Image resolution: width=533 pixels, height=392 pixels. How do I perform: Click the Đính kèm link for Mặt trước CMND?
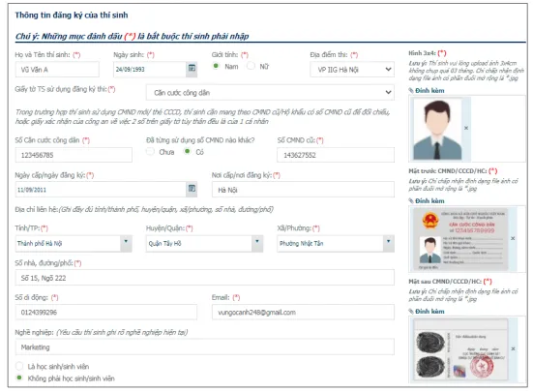pyautogui.click(x=429, y=201)
